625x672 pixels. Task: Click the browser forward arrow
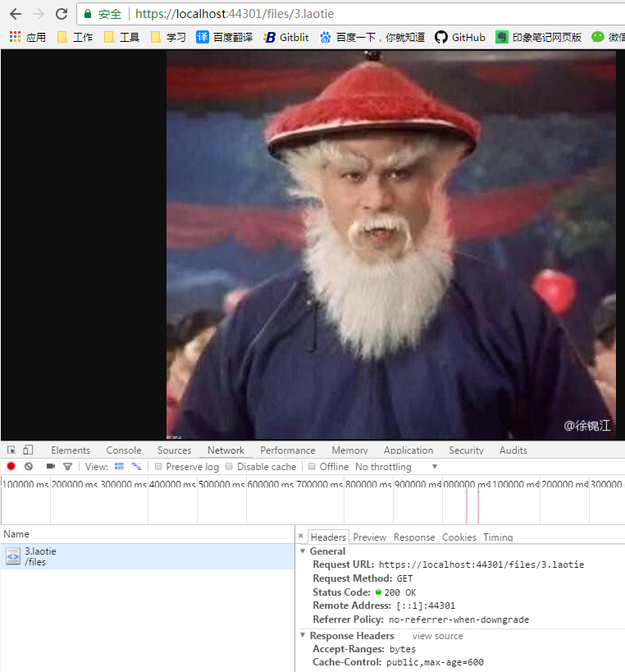39,14
